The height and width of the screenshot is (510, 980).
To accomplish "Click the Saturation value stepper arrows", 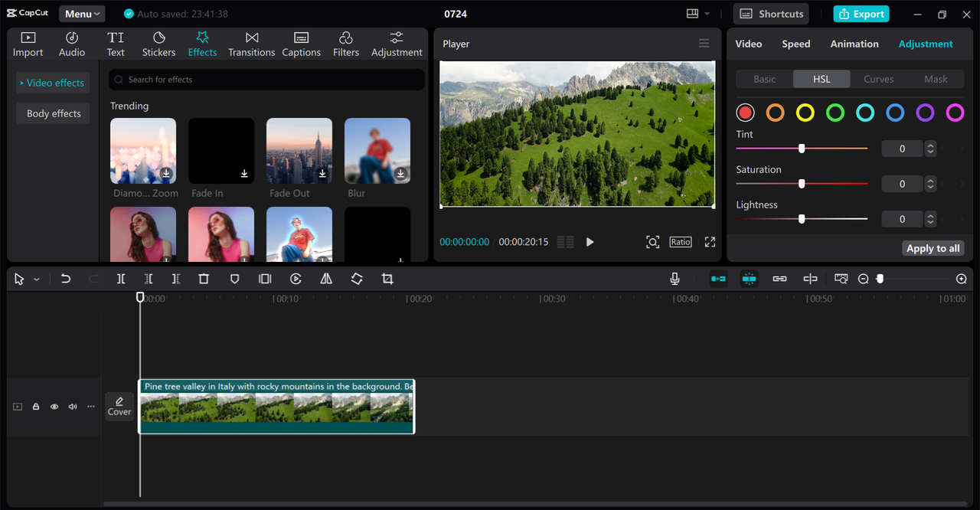I will (x=930, y=184).
